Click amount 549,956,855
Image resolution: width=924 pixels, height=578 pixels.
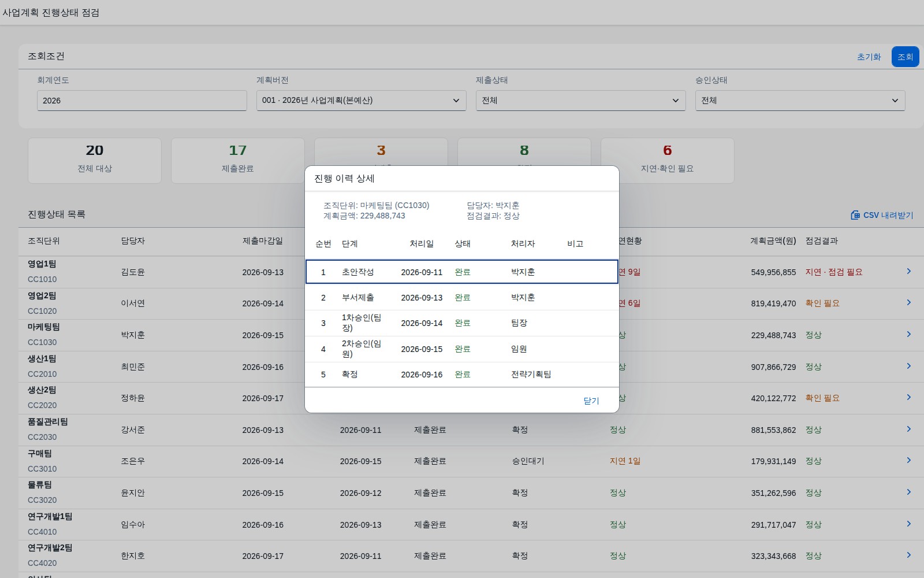(x=773, y=272)
